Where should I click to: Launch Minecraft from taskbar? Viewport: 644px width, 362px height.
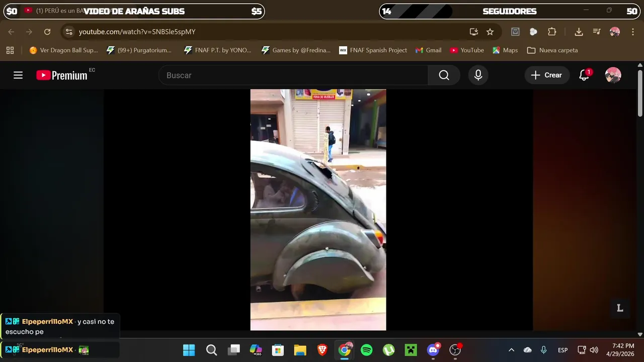(x=411, y=350)
